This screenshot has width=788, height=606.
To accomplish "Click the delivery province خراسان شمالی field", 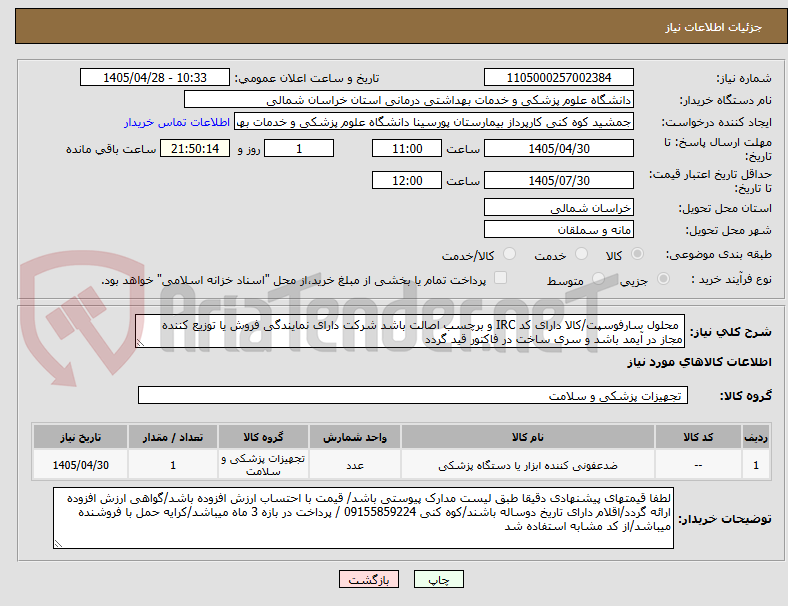I will click(559, 208).
